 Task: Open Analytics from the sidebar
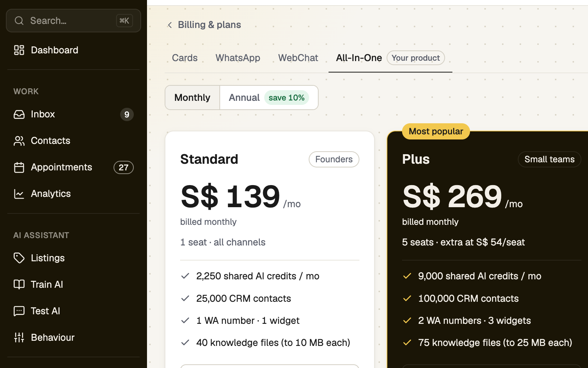tap(51, 194)
